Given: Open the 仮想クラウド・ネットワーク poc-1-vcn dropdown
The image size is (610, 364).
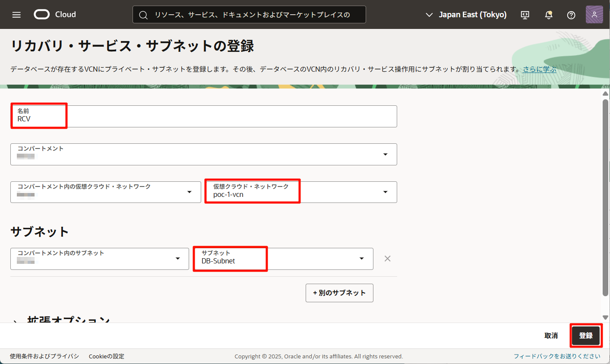Looking at the screenshot, I should [x=301, y=192].
